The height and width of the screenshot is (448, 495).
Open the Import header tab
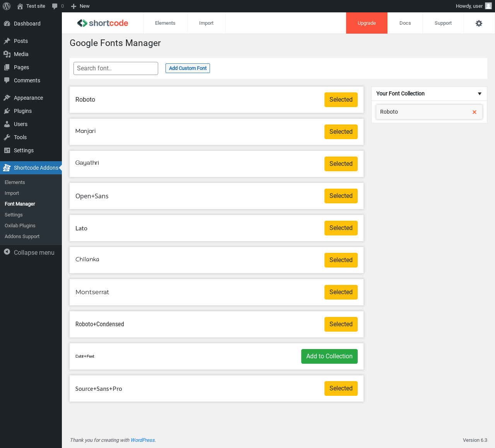click(x=206, y=23)
